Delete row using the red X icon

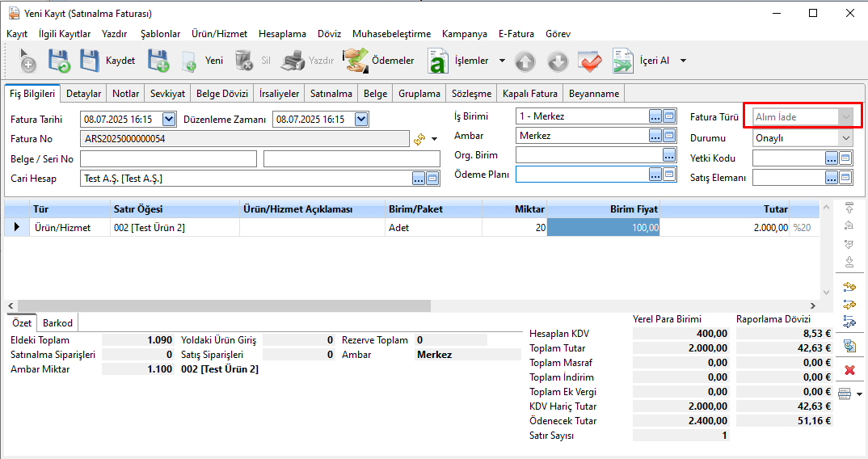click(849, 370)
